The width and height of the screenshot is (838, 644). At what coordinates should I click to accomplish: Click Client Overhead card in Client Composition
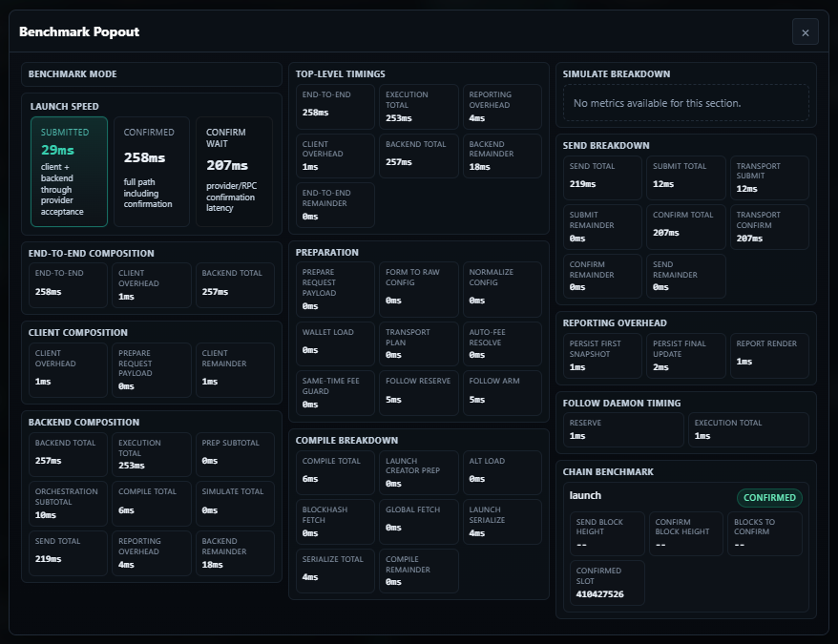[68, 370]
